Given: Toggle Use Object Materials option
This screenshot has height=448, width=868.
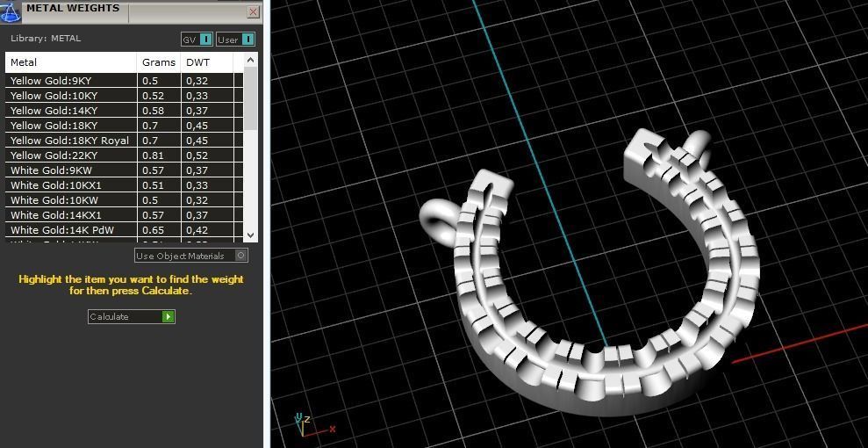Looking at the screenshot, I should tap(191, 256).
